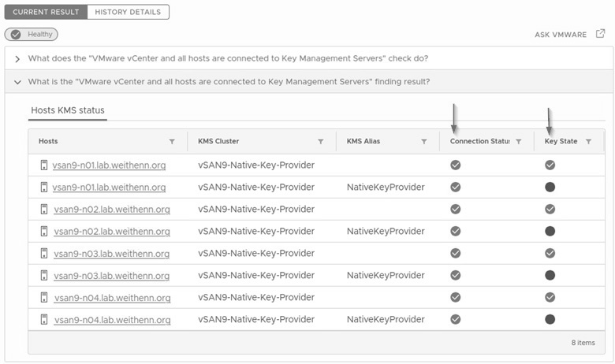The height and width of the screenshot is (364, 615).
Task: Click connection status check for vsan9-n03 NativeKeyProvider row
Action: pos(456,275)
